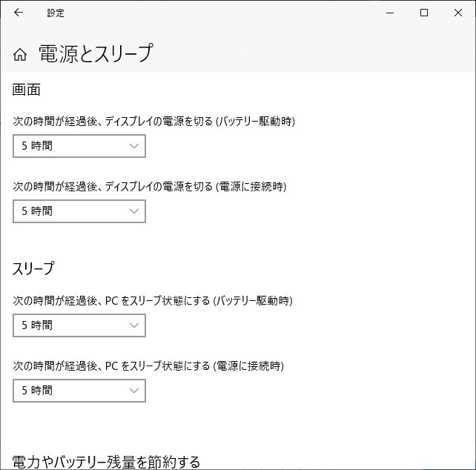Click chevron arrow in first 画面 dropdown
Image resolution: width=476 pixels, height=470 pixels.
coord(134,146)
